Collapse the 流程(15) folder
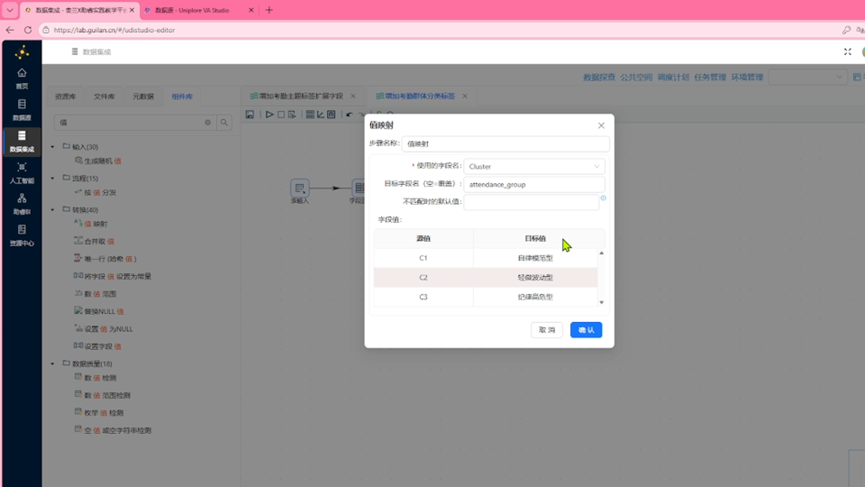 [x=53, y=178]
